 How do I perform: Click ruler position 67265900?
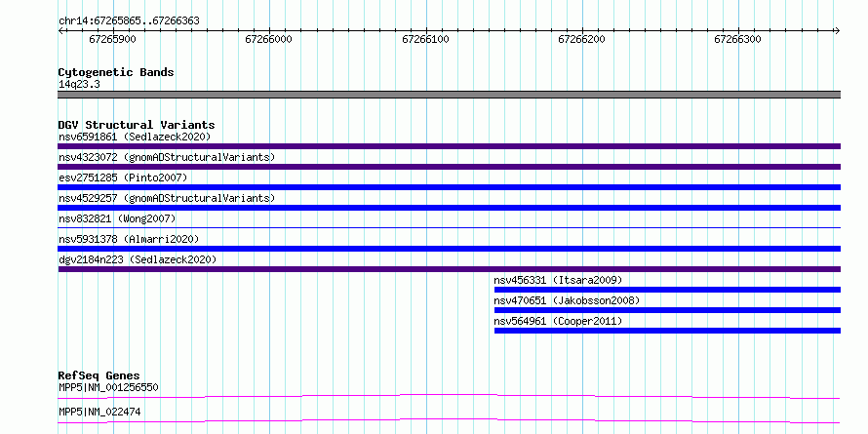coord(112,39)
